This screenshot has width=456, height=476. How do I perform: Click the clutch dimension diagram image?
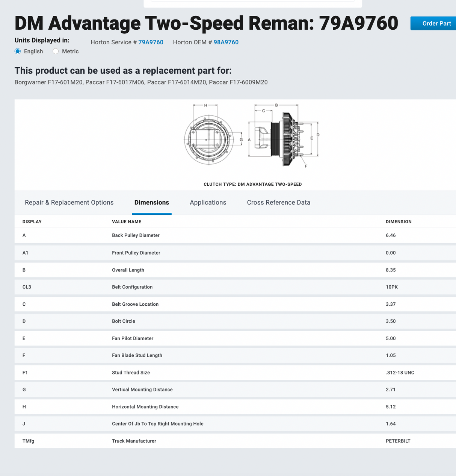point(252,135)
